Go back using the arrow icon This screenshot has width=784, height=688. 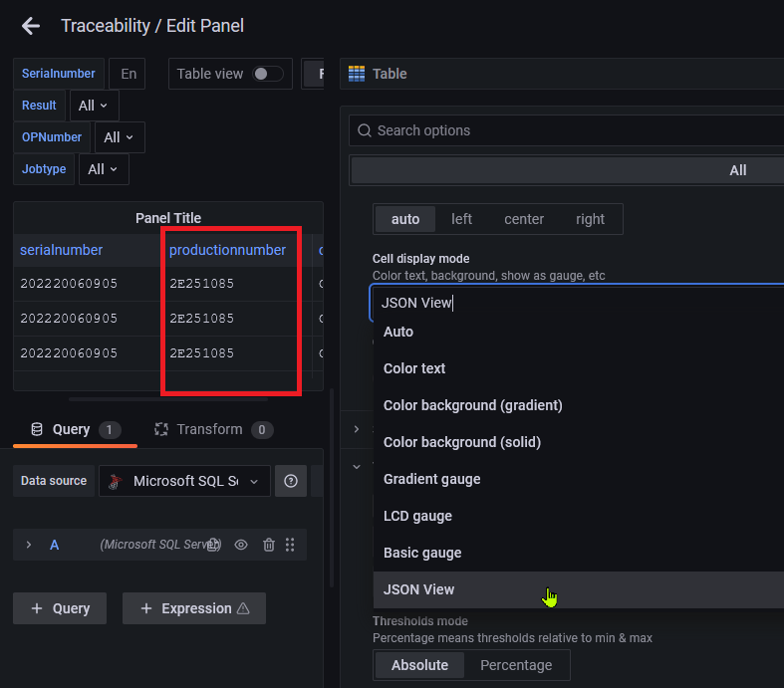(31, 26)
